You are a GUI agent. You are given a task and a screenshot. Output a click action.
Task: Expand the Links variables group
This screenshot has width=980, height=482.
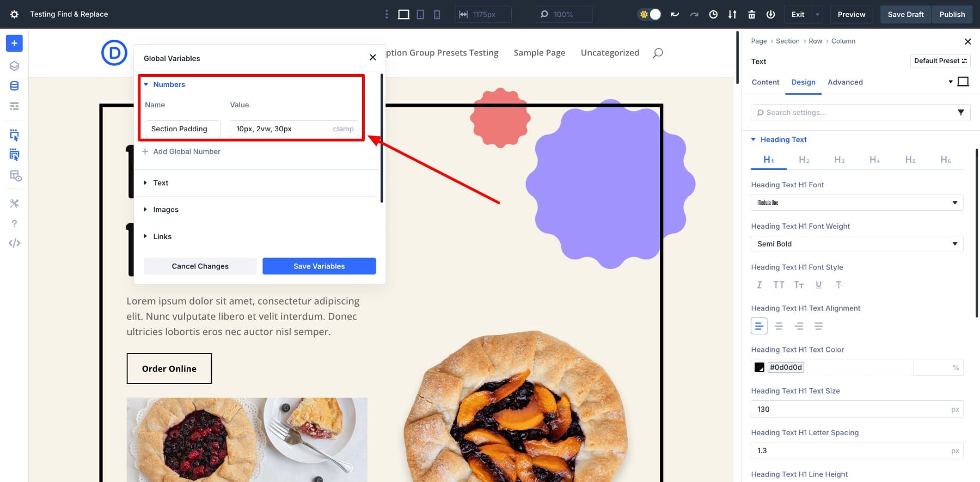(157, 236)
